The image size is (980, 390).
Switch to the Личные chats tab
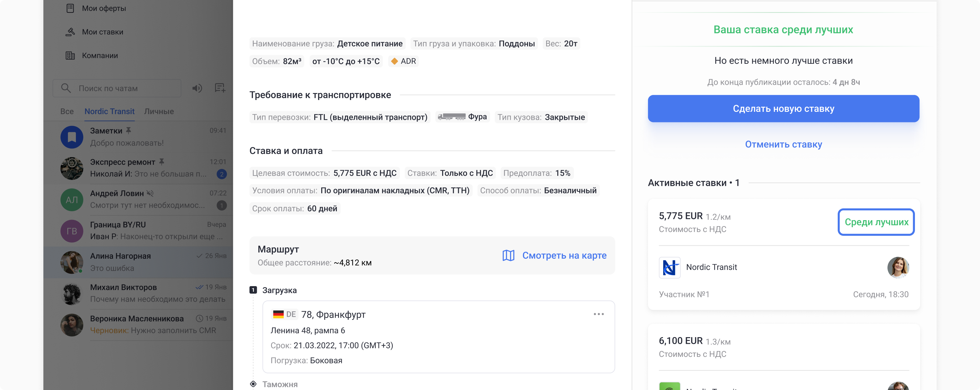[159, 112]
